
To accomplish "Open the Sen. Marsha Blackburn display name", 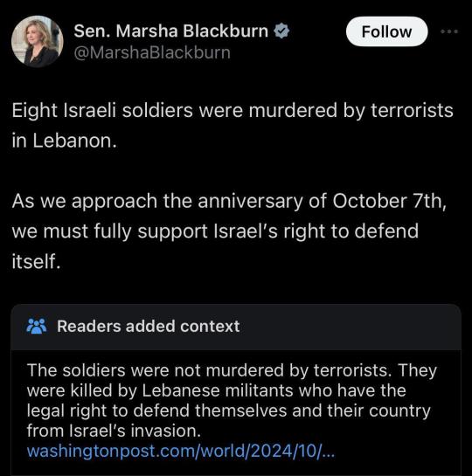I will tap(171, 31).
